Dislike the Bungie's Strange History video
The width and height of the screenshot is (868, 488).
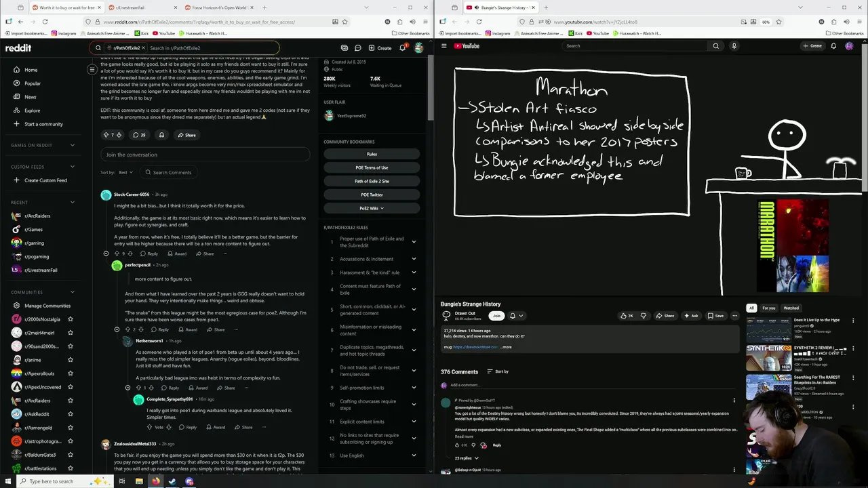point(644,316)
